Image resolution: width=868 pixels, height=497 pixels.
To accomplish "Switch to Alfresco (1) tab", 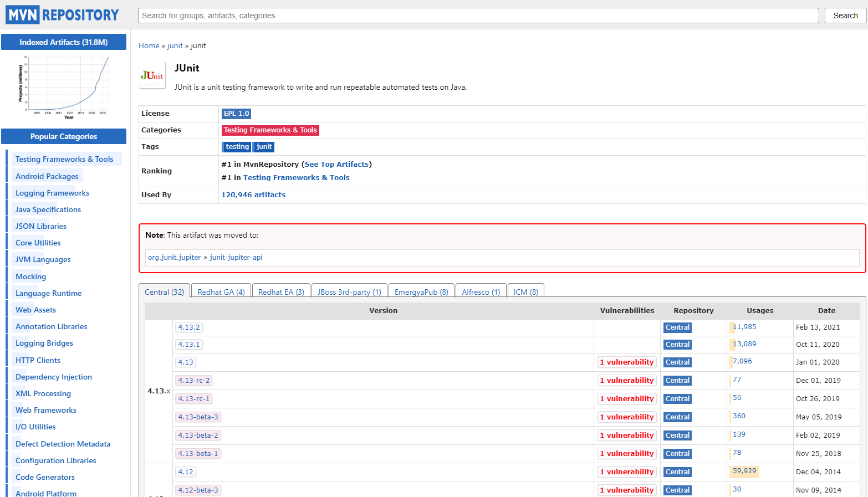I will point(481,291).
